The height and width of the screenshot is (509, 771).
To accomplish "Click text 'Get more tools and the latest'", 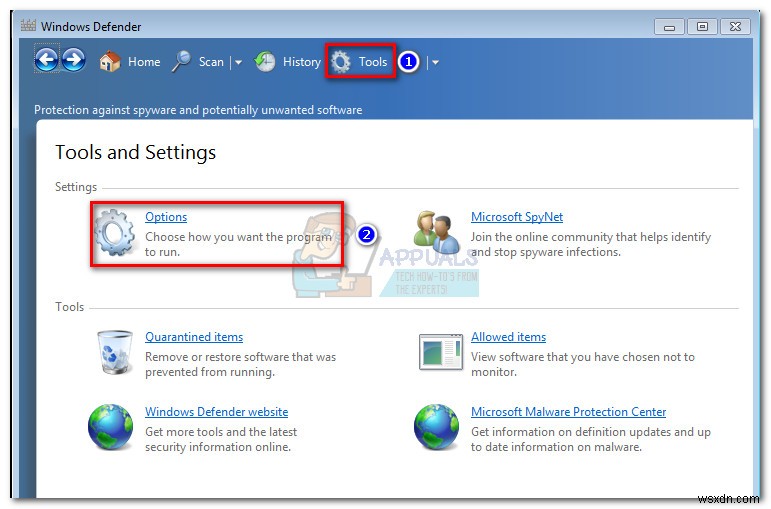I will tap(221, 432).
